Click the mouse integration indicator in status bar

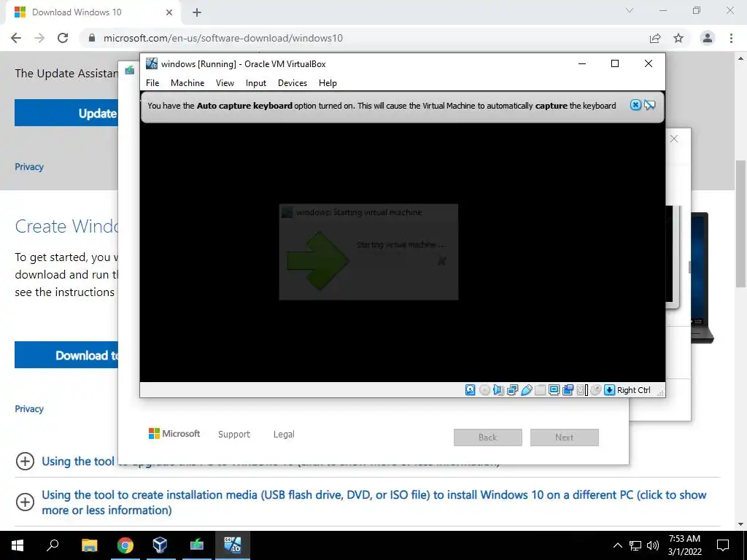click(x=595, y=390)
